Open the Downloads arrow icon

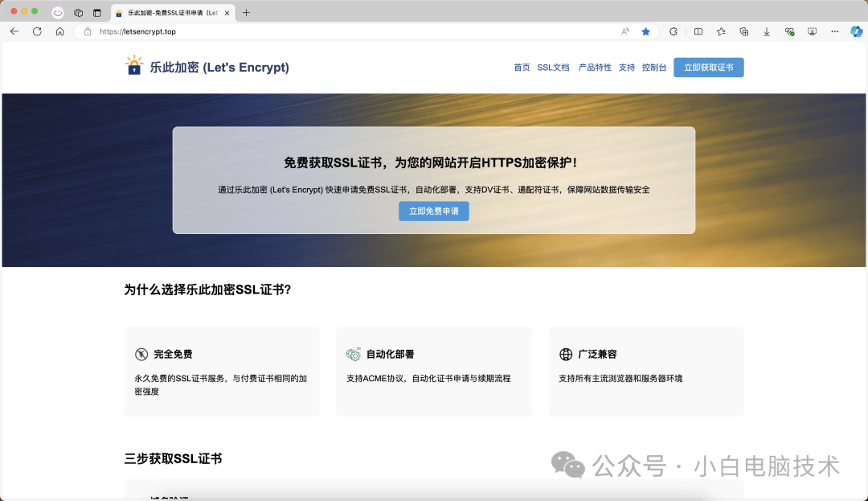coord(767,31)
